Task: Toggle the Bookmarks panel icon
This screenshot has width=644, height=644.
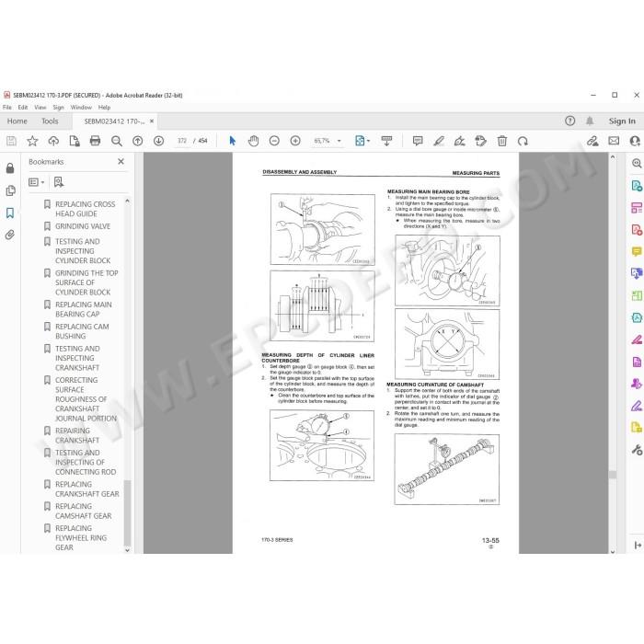Action: [10, 213]
